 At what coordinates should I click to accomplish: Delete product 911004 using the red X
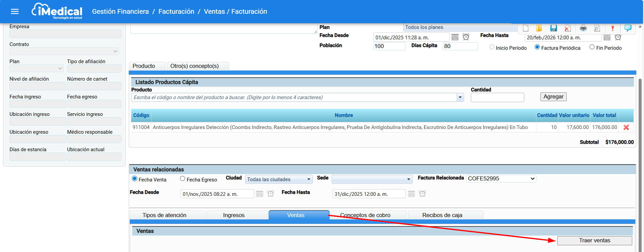pos(626,127)
